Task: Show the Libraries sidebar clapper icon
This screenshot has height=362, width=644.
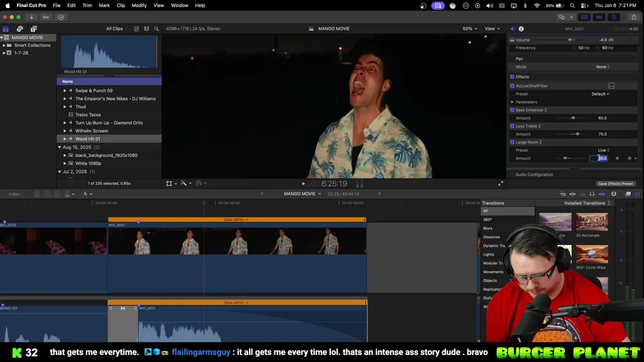Action: (6, 29)
